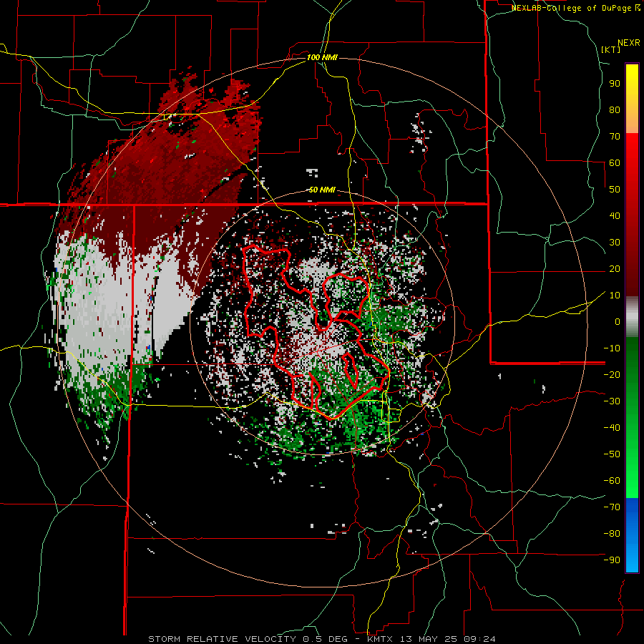Click the STORM RELATIVE VELOCITY product title
644x644 pixels.
222,639
